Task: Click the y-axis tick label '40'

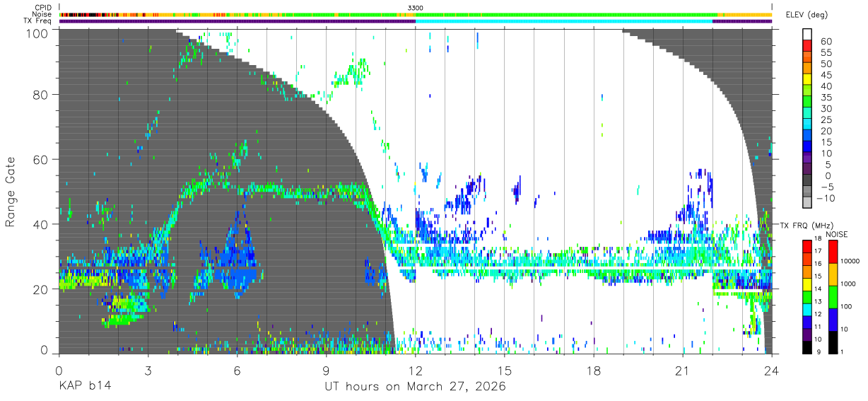Action: click(41, 224)
